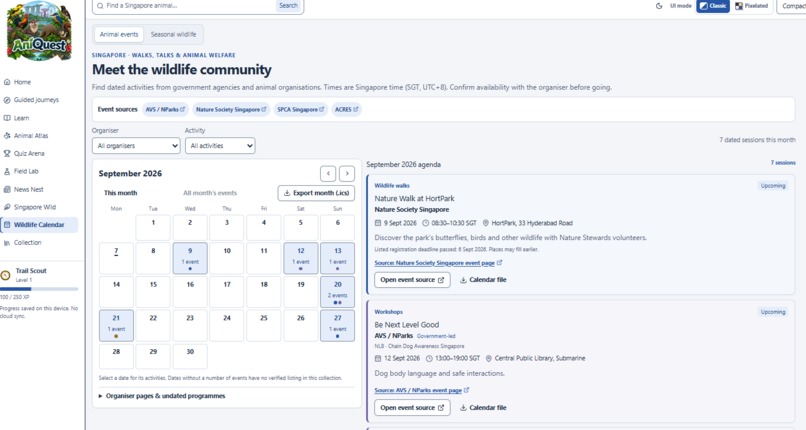The image size is (806, 430).
Task: Open event source for Be Next Level Good
Action: (x=412, y=407)
